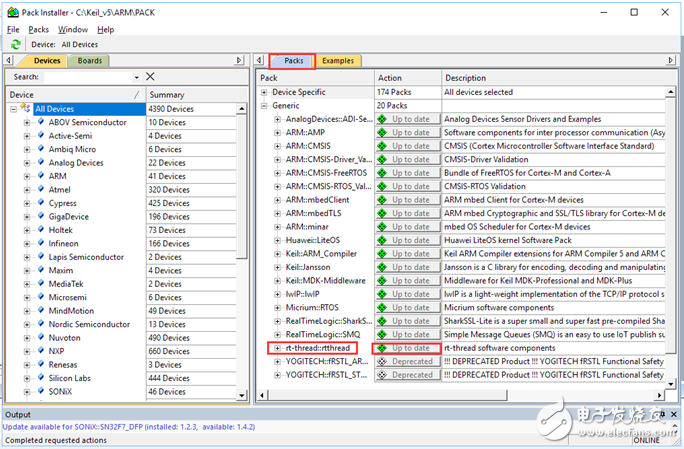Open the Help menu
Image resolution: width=684 pixels, height=449 pixels.
[x=106, y=30]
